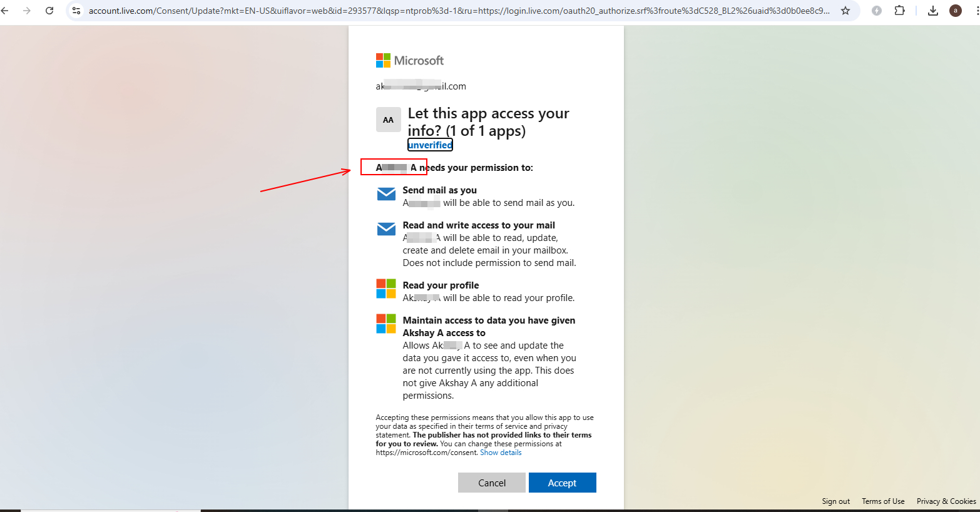View site information for account.live.com
This screenshot has width=980, height=512.
click(x=76, y=11)
